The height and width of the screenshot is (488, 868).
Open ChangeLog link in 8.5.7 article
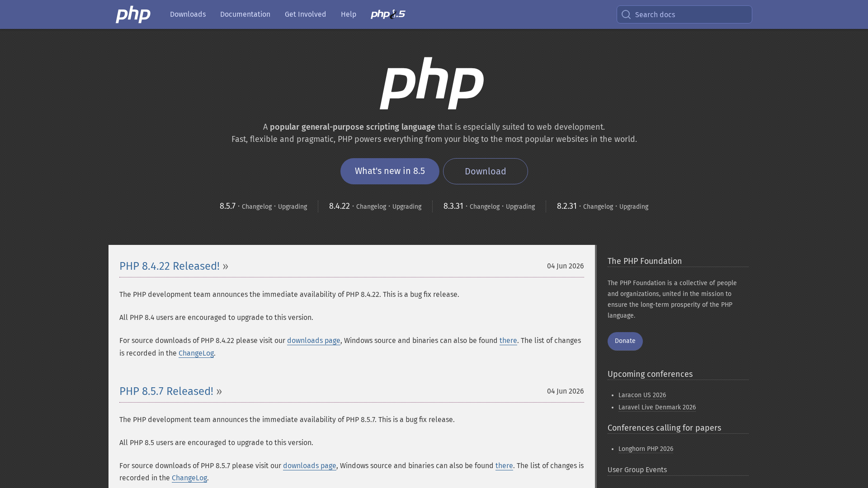[189, 478]
